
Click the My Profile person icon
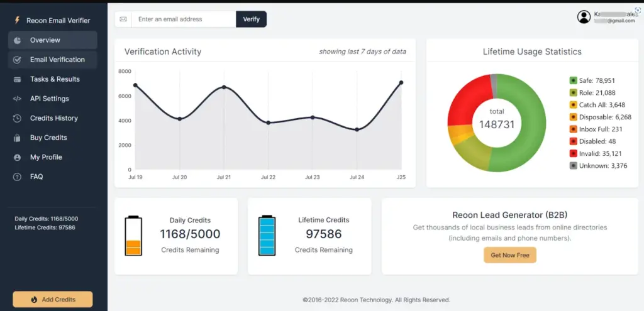coord(17,158)
